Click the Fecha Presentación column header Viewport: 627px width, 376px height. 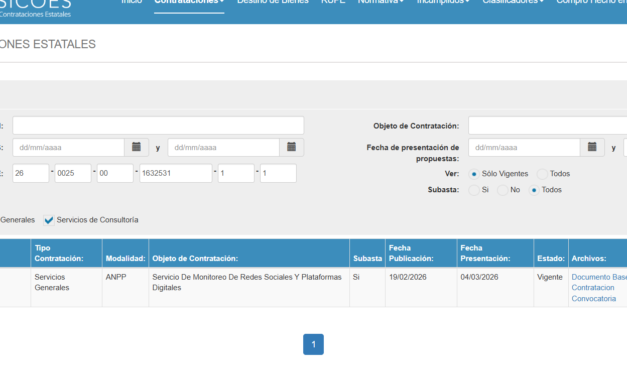pyautogui.click(x=495, y=253)
